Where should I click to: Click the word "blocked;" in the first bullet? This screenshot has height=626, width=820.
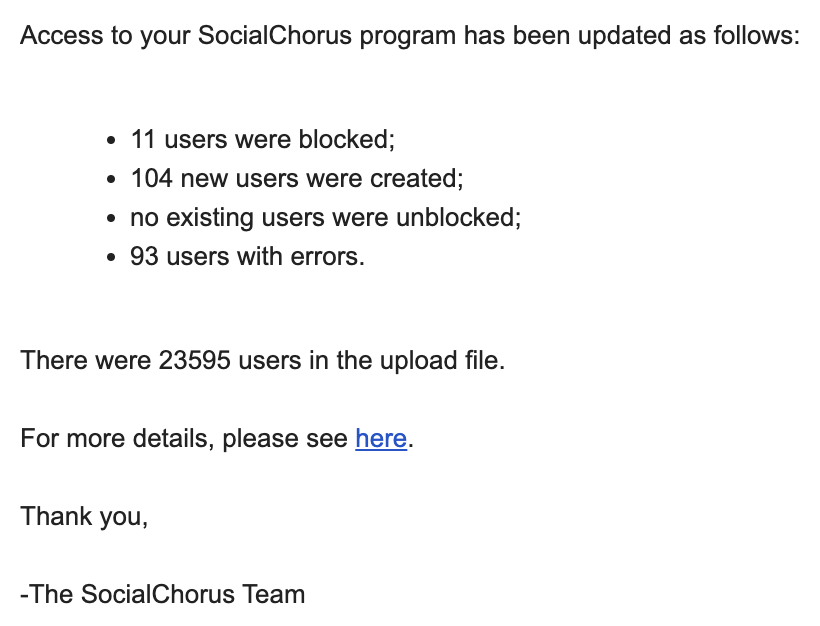pos(347,140)
